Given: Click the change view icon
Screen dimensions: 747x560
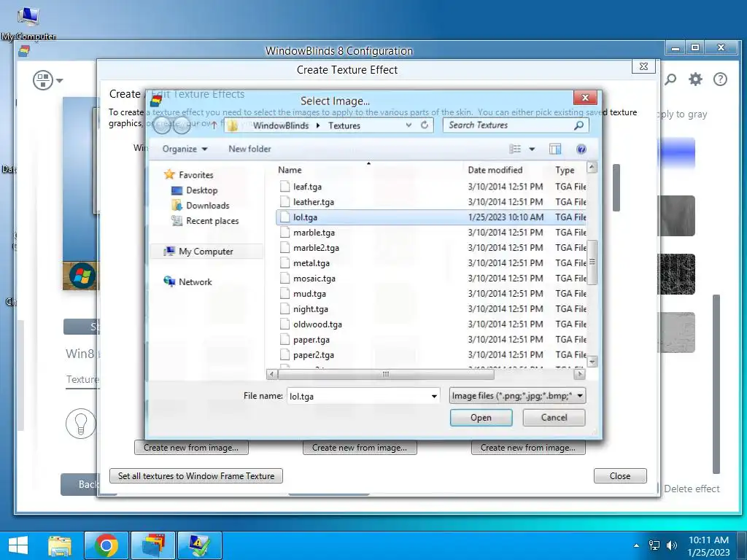Looking at the screenshot, I should [x=515, y=149].
